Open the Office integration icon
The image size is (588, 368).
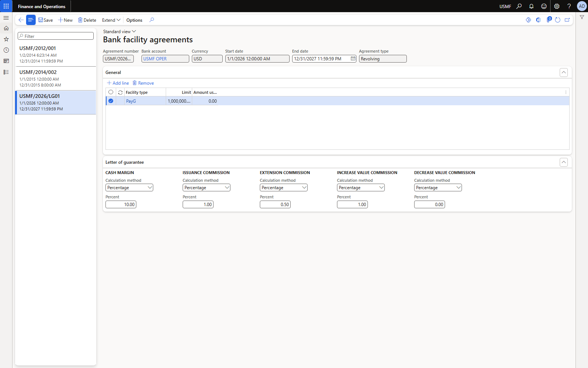[538, 20]
